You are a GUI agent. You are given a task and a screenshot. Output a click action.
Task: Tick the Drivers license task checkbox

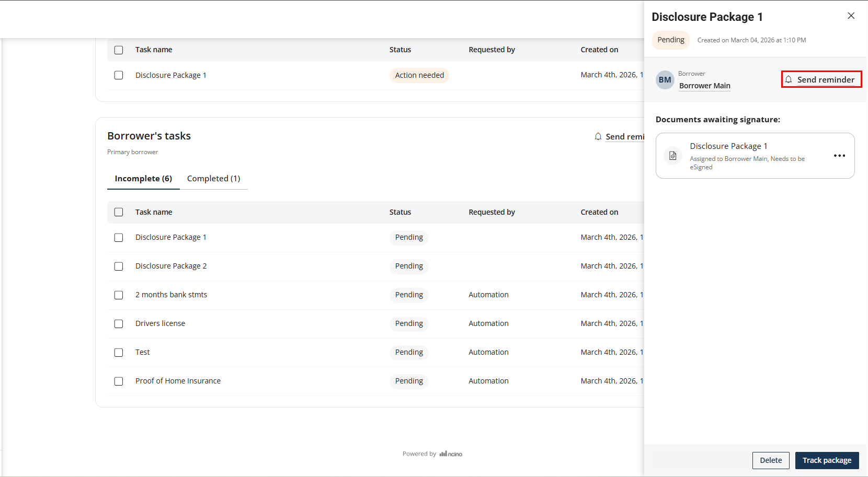[x=119, y=324]
